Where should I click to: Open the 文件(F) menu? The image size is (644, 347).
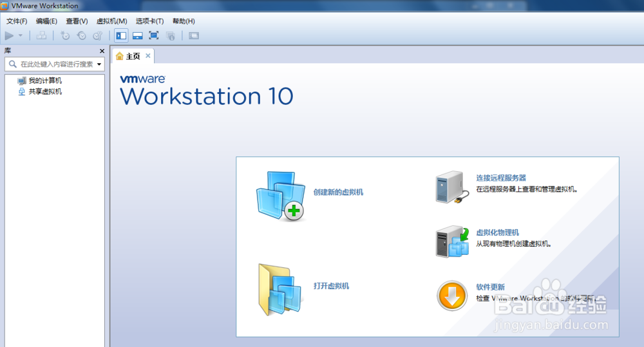click(17, 21)
